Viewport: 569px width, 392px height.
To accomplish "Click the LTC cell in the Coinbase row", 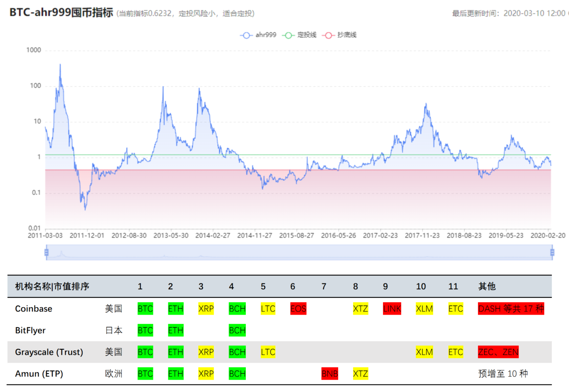I will pos(268,309).
